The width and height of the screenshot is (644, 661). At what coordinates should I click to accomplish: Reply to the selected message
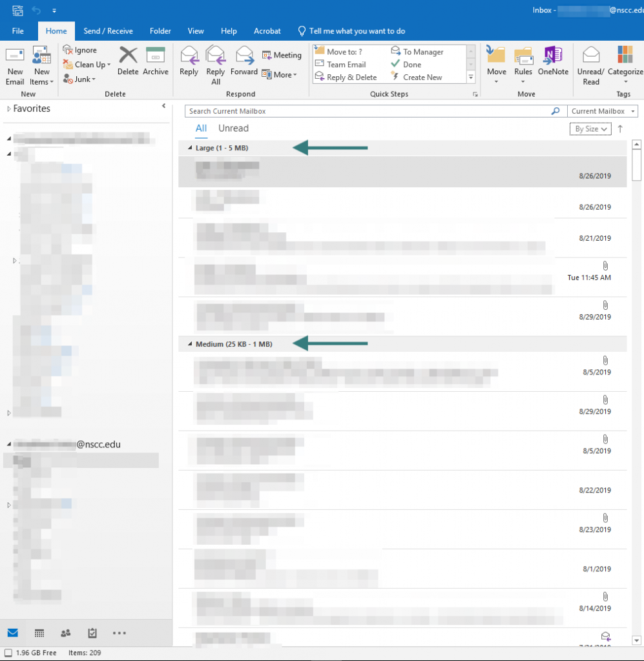(x=189, y=61)
